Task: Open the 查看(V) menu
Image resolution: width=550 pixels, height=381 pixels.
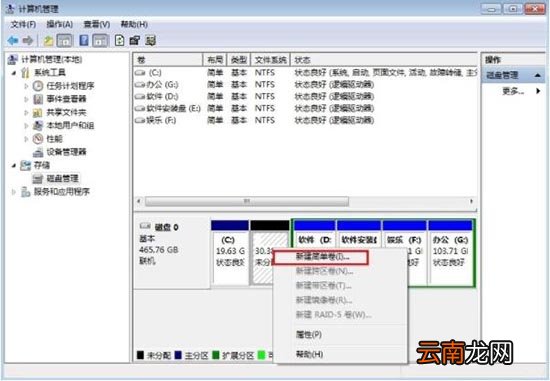Action: click(96, 25)
